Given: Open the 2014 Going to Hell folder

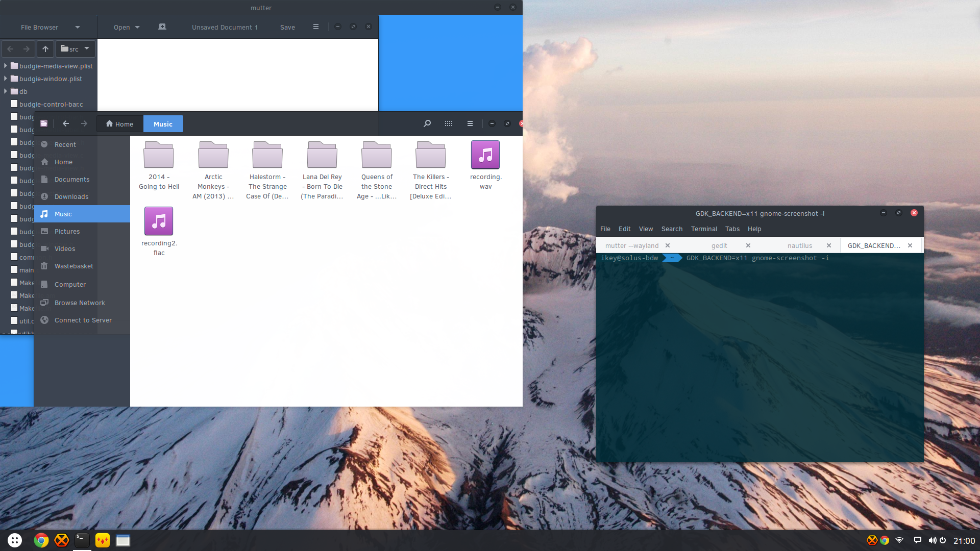Looking at the screenshot, I should click(159, 165).
